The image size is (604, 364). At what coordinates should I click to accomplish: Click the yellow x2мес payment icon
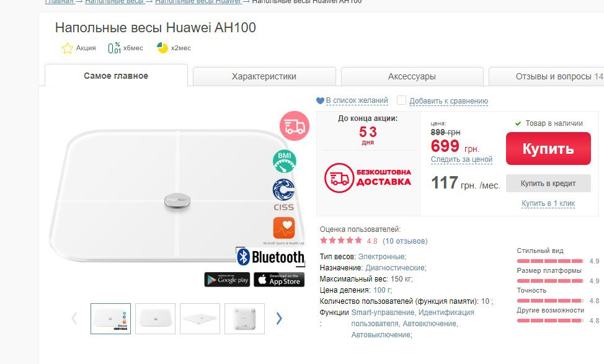162,48
